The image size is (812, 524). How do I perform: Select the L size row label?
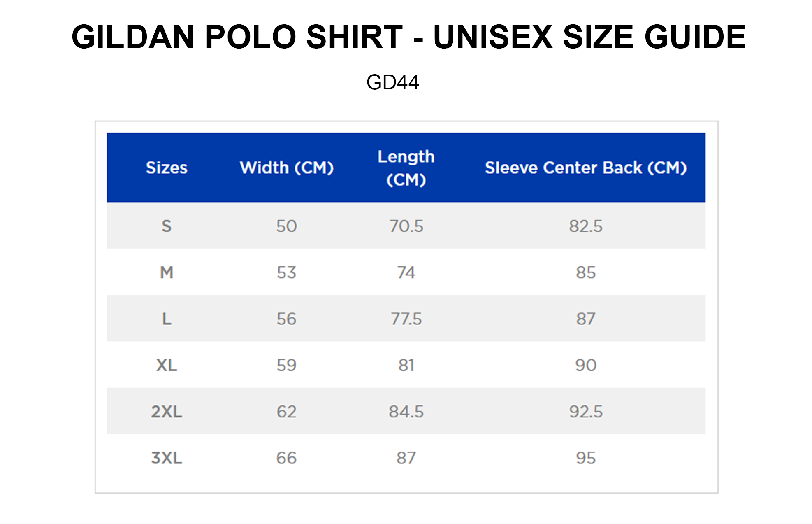(167, 319)
